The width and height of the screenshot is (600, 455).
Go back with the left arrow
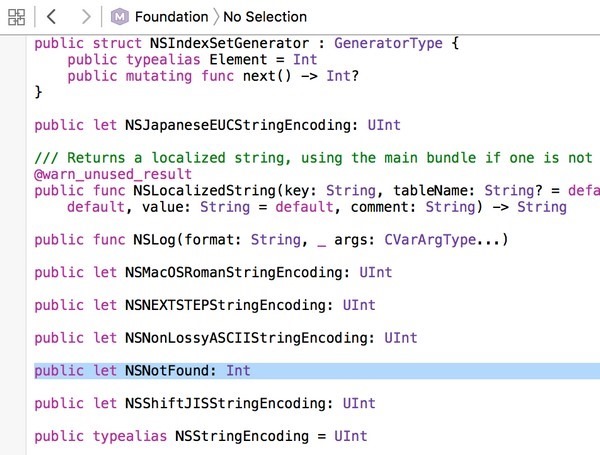pos(52,16)
